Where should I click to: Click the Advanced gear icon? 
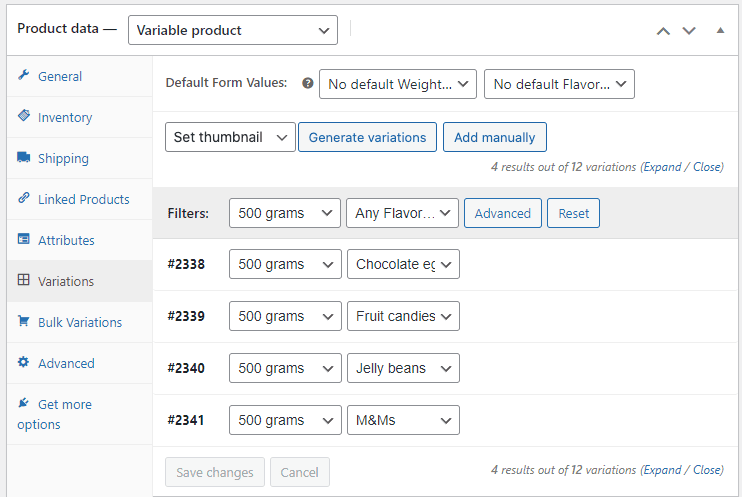[x=24, y=363]
